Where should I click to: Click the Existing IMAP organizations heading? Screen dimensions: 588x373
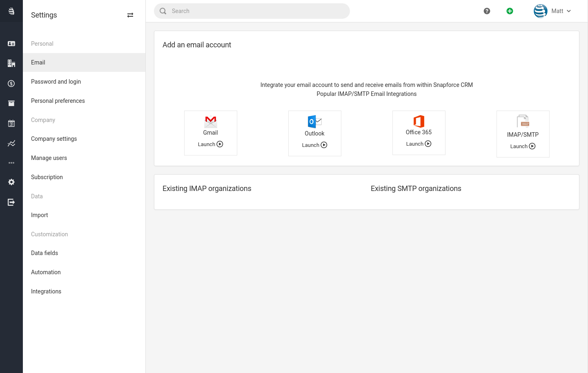click(207, 189)
